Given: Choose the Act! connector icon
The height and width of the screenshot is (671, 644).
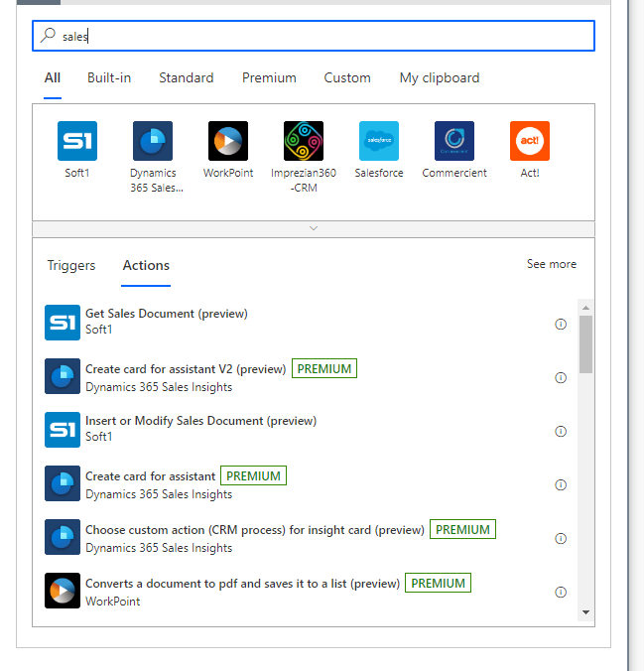Looking at the screenshot, I should click(x=530, y=141).
